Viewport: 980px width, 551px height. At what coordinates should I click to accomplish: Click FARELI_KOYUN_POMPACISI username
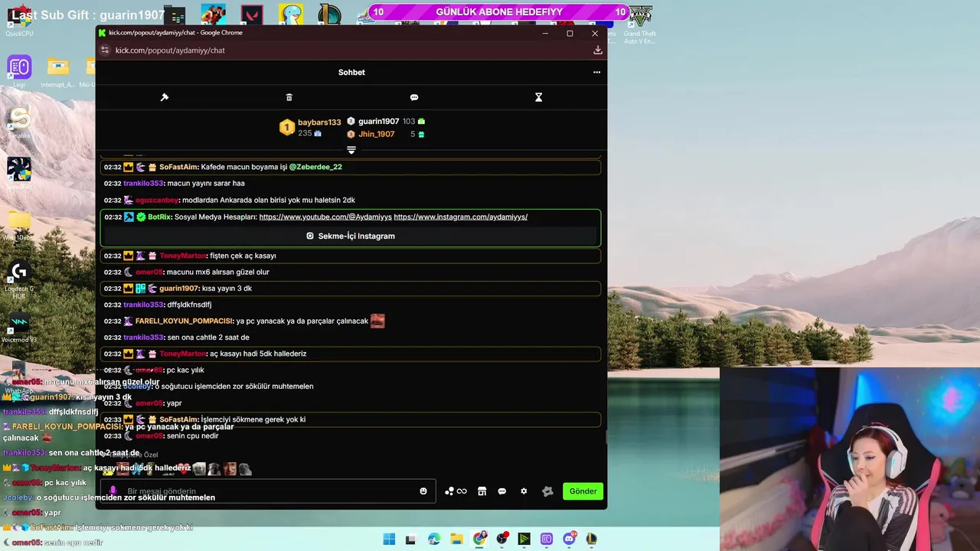[184, 321]
